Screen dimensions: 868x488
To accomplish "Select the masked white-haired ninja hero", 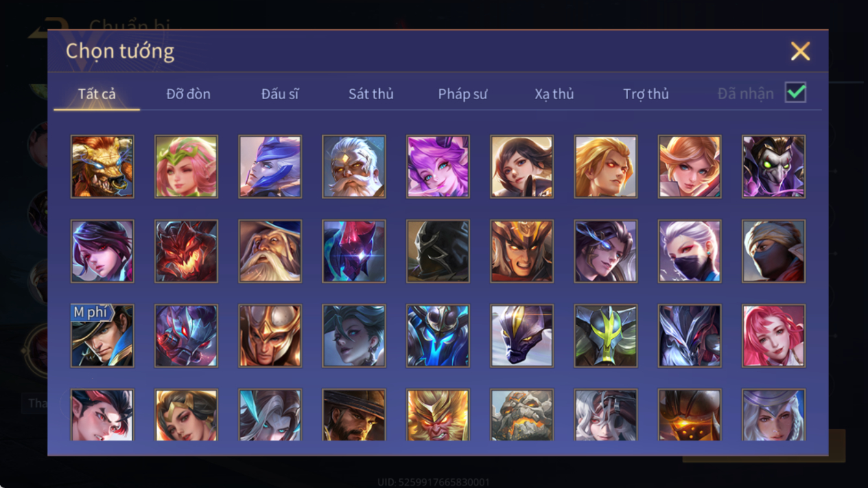I will (x=690, y=251).
